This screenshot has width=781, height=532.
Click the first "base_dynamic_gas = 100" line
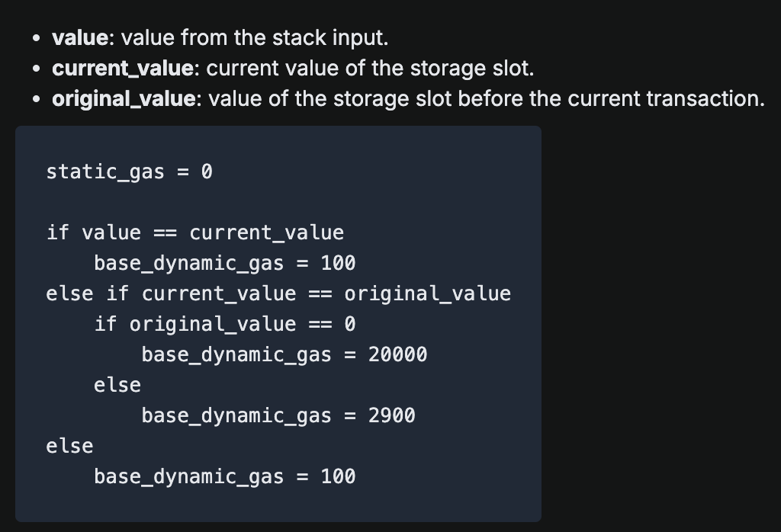click(224, 263)
